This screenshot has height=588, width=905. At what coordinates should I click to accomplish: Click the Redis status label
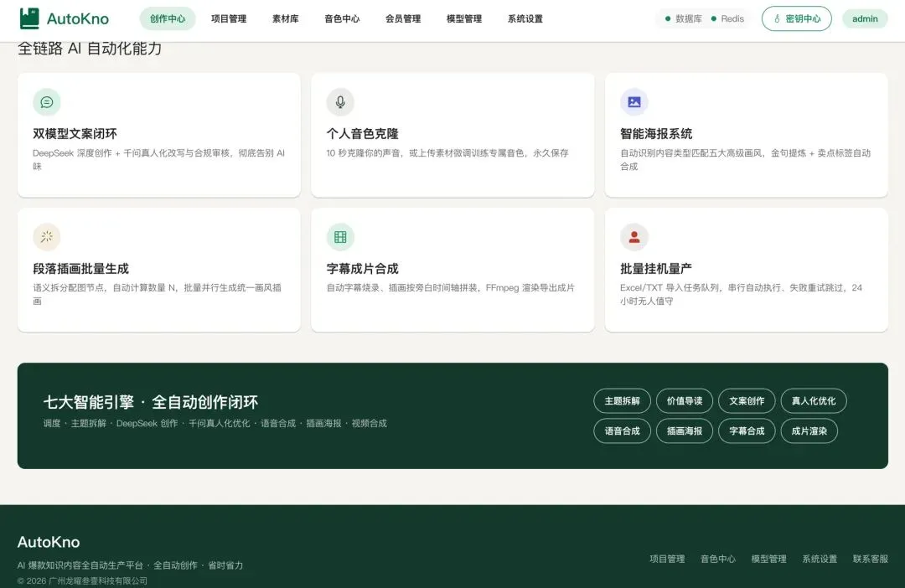(732, 18)
